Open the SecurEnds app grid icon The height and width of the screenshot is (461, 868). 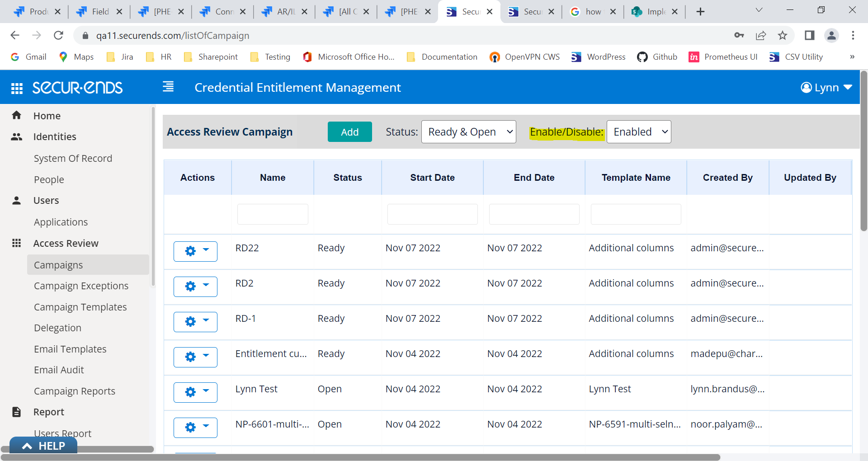pos(17,87)
